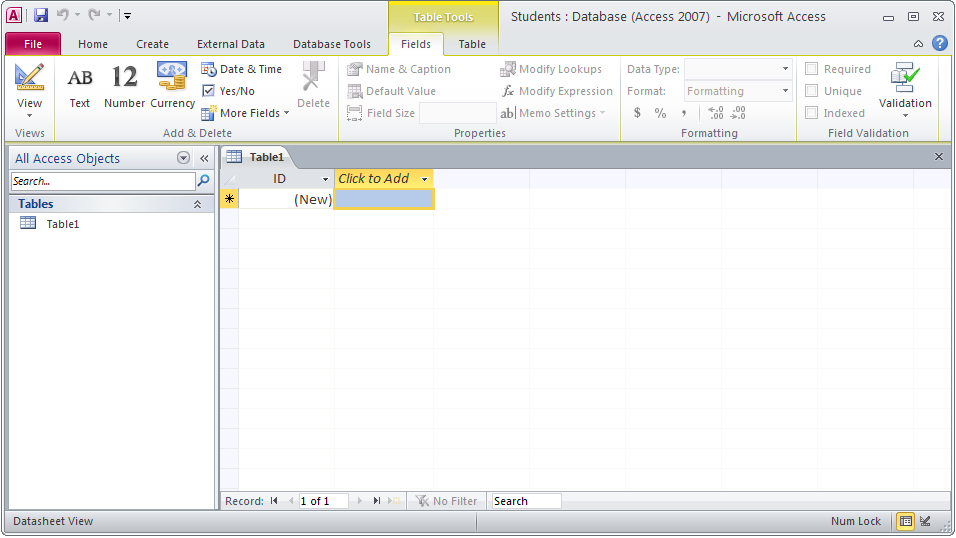
Task: Switch to the Home ribbon tab
Action: 93,44
